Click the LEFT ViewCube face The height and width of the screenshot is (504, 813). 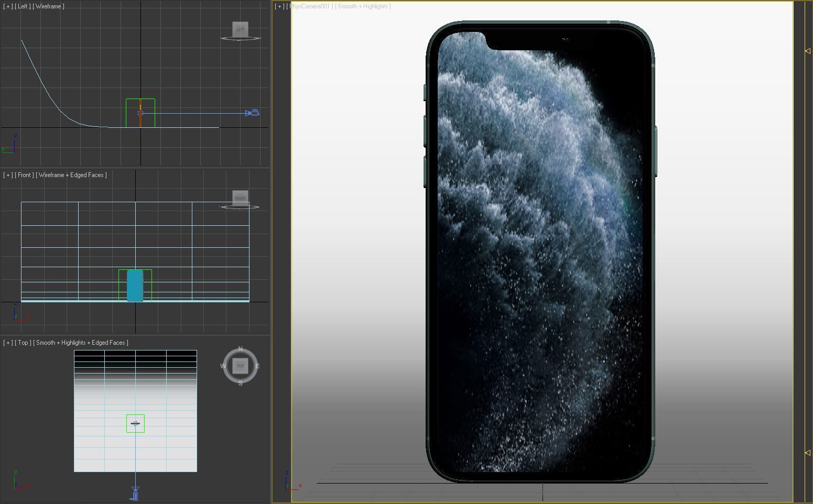(x=240, y=29)
